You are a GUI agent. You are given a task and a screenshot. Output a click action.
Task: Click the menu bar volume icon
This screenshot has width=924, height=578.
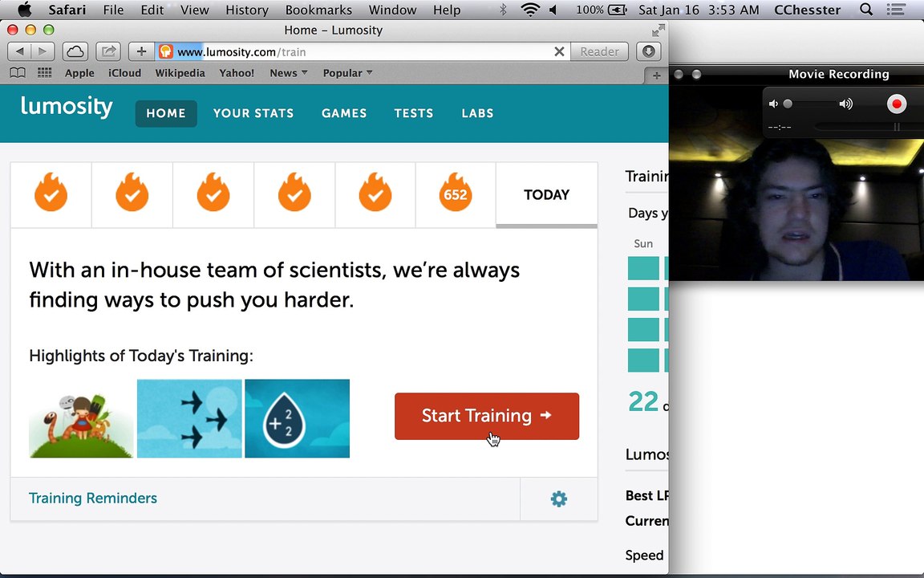pyautogui.click(x=553, y=10)
